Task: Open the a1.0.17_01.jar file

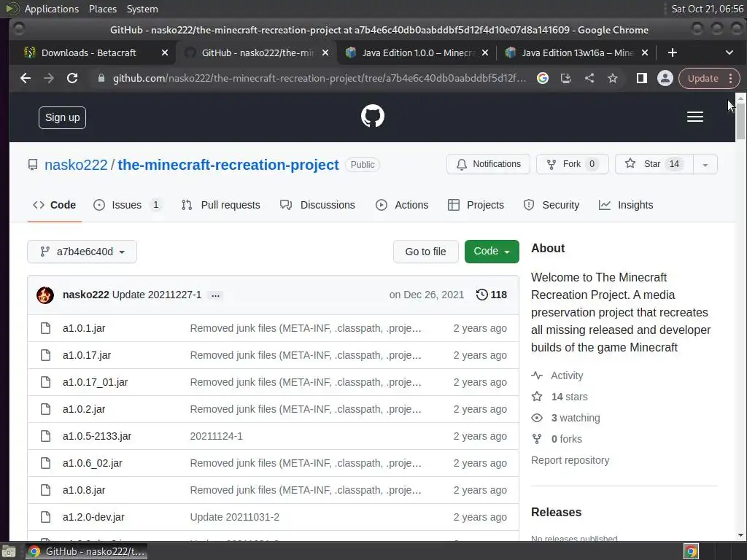Action: pyautogui.click(x=96, y=382)
